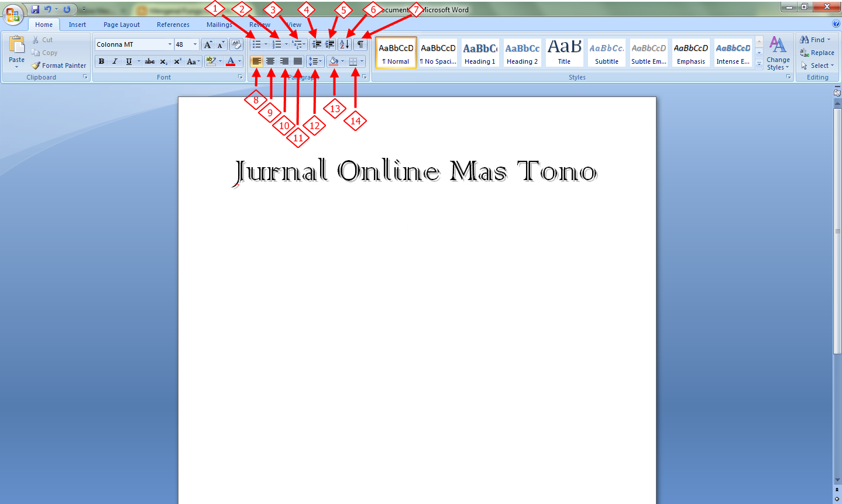Apply the Heading 1 style
The image size is (842, 504).
point(480,53)
